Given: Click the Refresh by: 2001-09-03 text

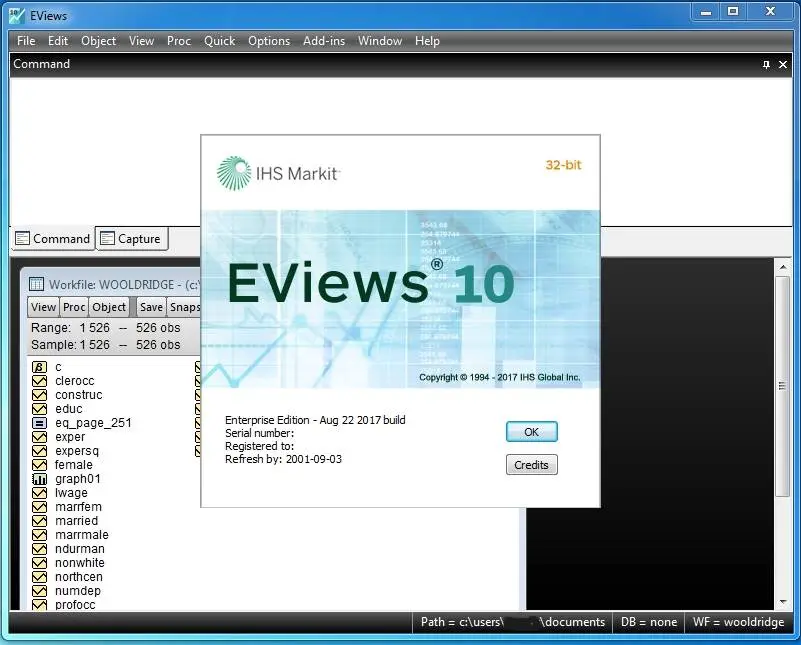Looking at the screenshot, I should [284, 459].
